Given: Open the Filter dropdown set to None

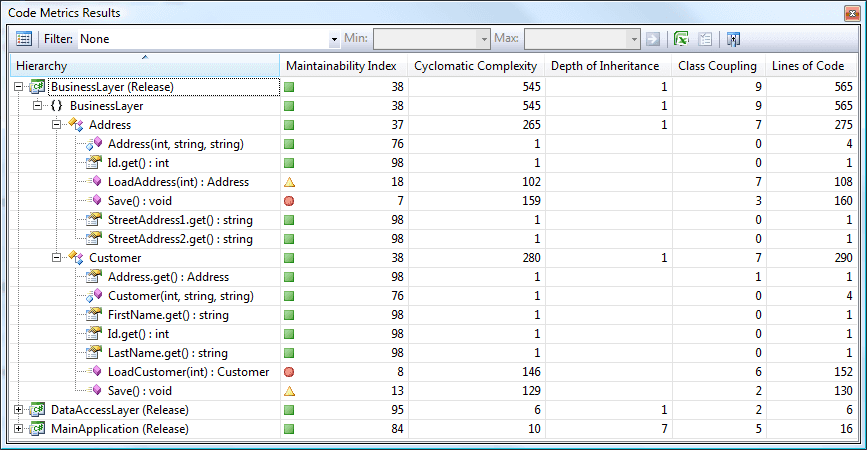Looking at the screenshot, I should (x=334, y=39).
